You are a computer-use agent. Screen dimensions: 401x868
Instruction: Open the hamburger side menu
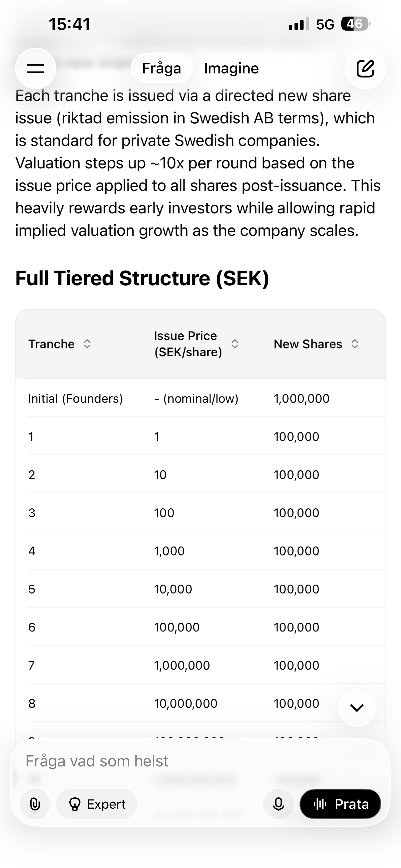35,68
